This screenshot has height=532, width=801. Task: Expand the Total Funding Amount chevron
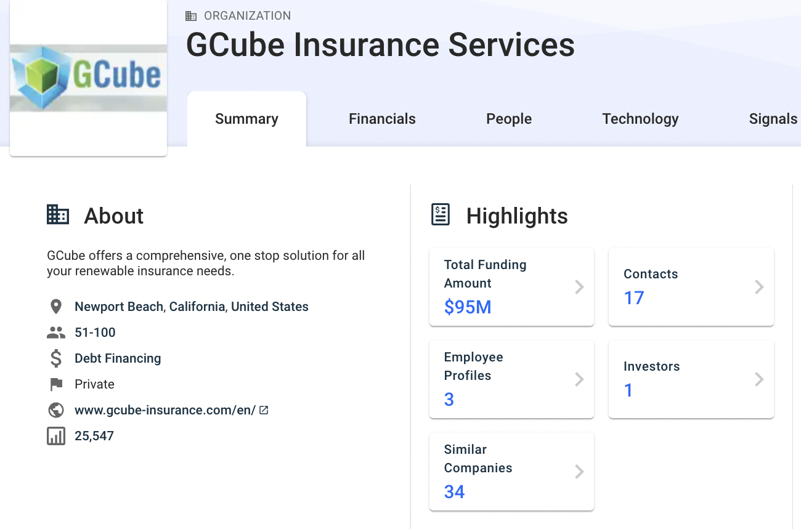pyautogui.click(x=579, y=287)
